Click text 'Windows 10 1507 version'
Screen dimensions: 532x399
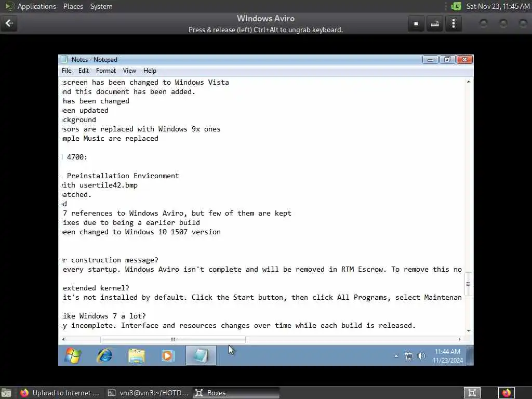pos(172,232)
